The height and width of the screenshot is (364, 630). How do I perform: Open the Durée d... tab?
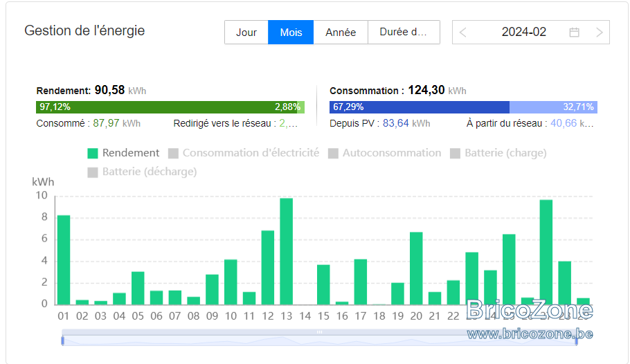(x=404, y=32)
